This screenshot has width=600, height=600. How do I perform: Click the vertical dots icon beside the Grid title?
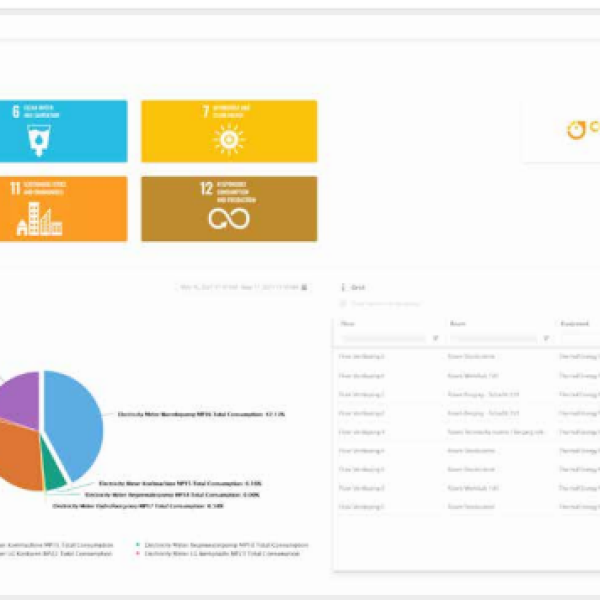point(342,287)
